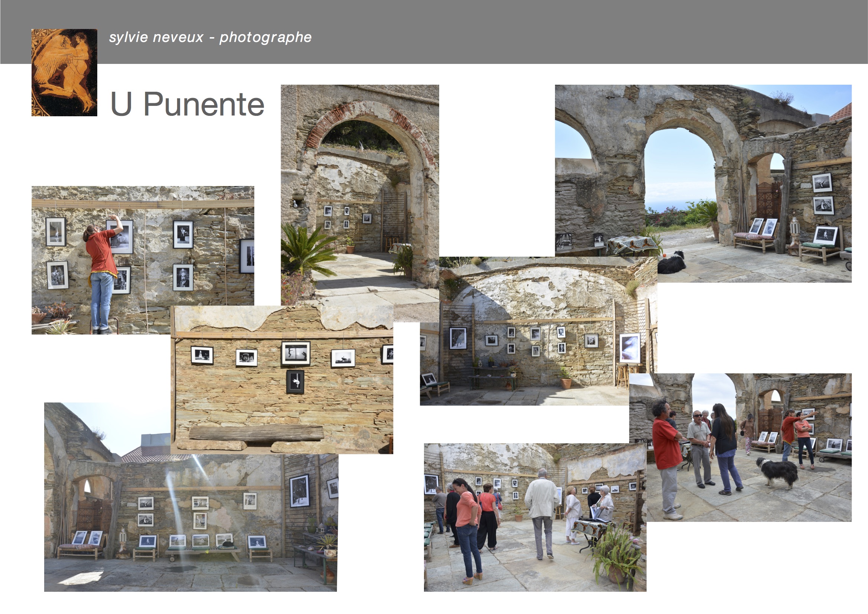Click 'sylvie neveux - photographe' header text

(x=210, y=37)
